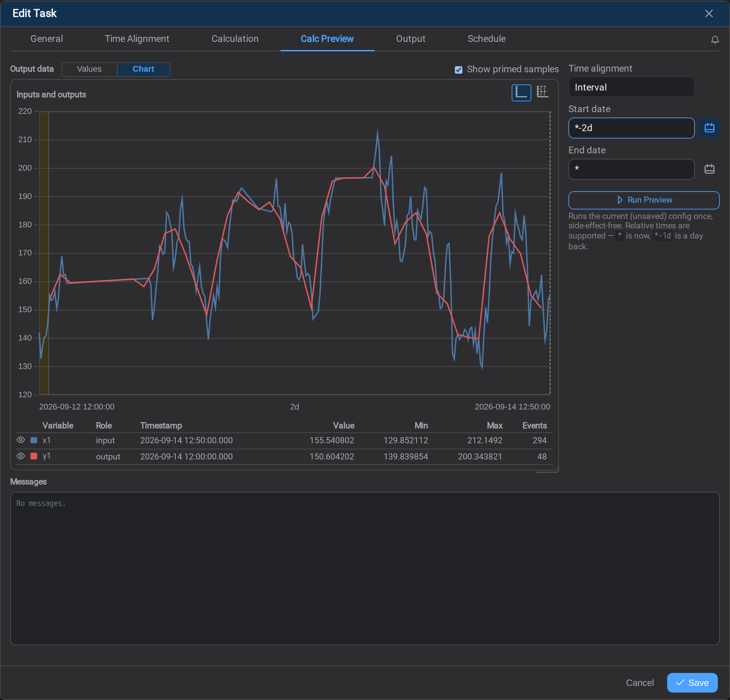The image size is (730, 700).
Task: Click the Save button
Action: [x=692, y=682]
